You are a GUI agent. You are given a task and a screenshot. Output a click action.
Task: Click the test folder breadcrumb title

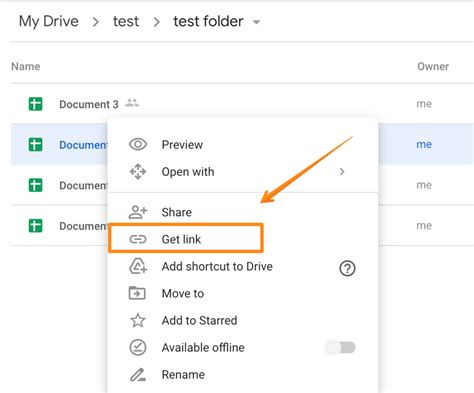208,21
